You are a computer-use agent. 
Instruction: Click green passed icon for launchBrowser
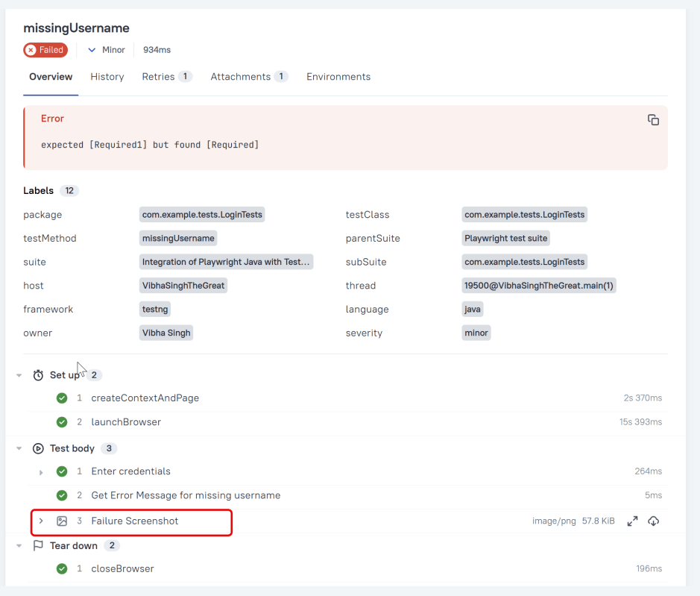[x=62, y=422]
